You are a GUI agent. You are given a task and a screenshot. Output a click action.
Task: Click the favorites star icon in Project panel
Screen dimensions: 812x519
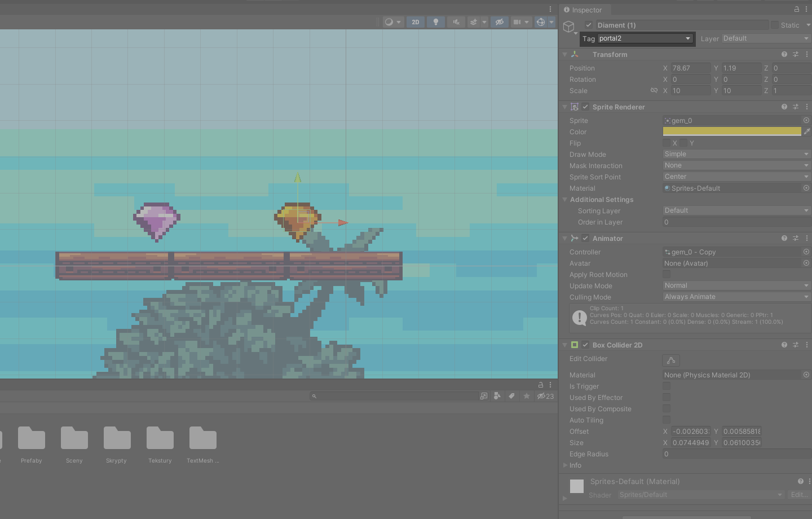(x=526, y=396)
